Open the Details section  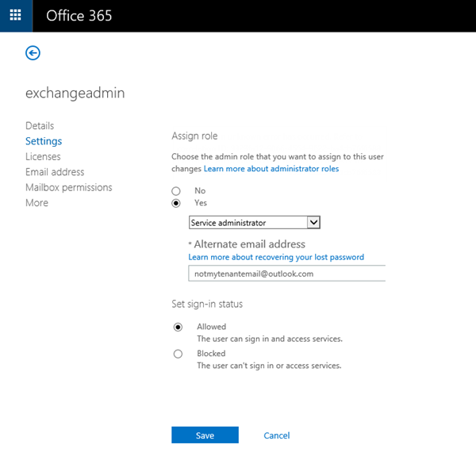tap(40, 125)
